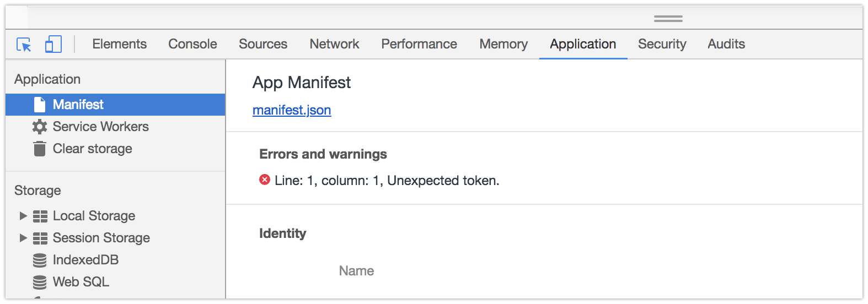Switch to the Elements tab
The height and width of the screenshot is (304, 868).
(119, 44)
